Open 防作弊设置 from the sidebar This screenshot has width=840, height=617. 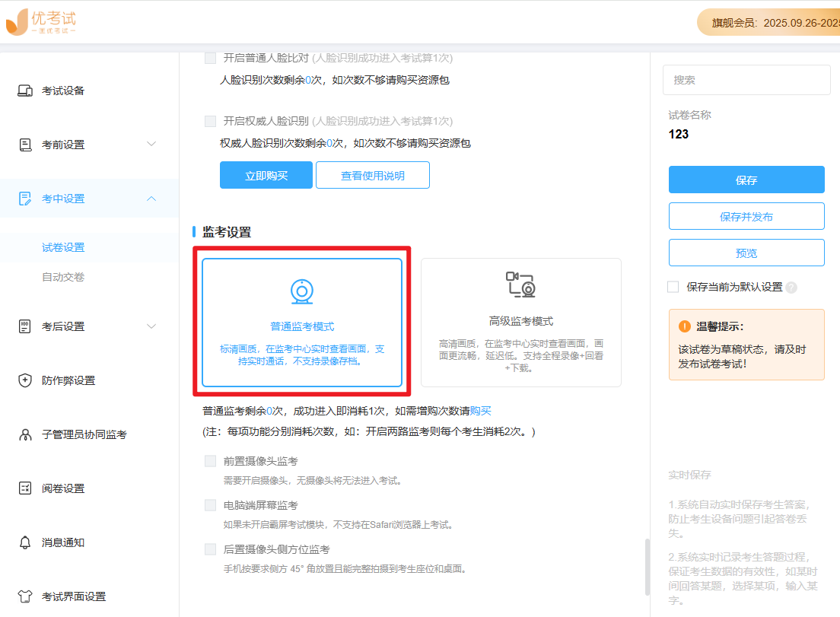24,380
